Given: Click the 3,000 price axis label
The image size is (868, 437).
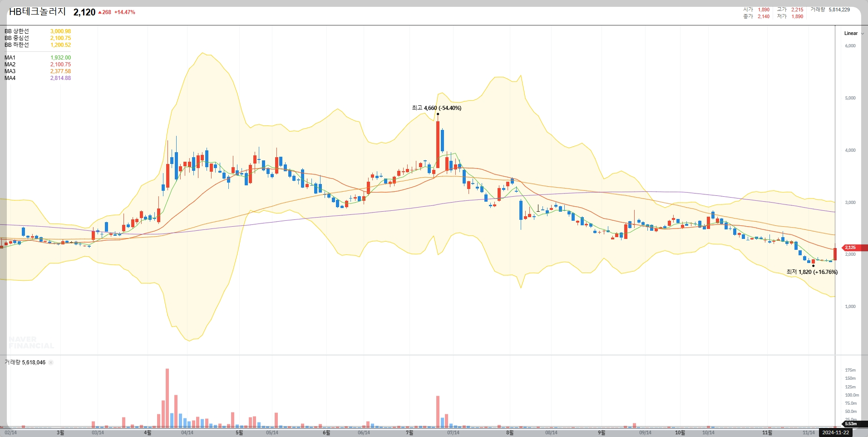Looking at the screenshot, I should point(850,203).
